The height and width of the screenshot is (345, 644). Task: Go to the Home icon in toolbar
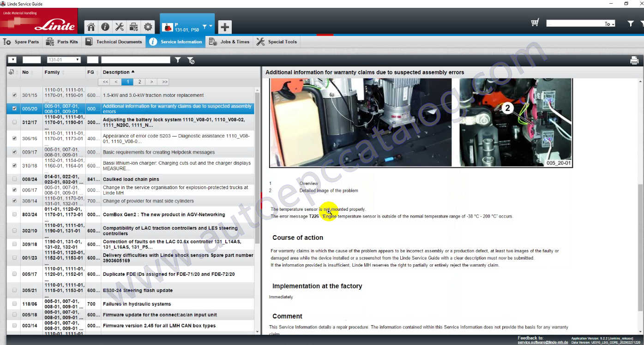[91, 27]
